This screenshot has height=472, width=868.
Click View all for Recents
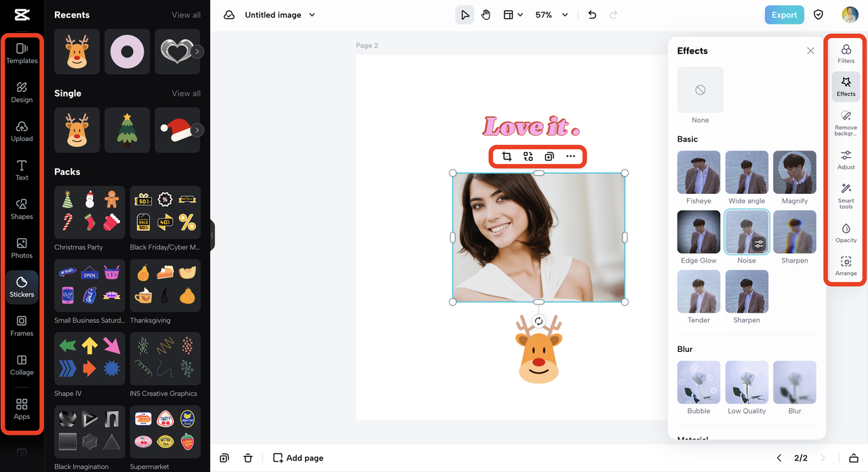186,15
